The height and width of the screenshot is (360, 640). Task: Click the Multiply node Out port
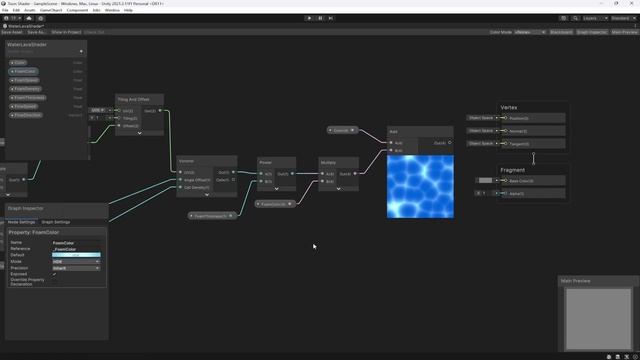click(x=355, y=174)
